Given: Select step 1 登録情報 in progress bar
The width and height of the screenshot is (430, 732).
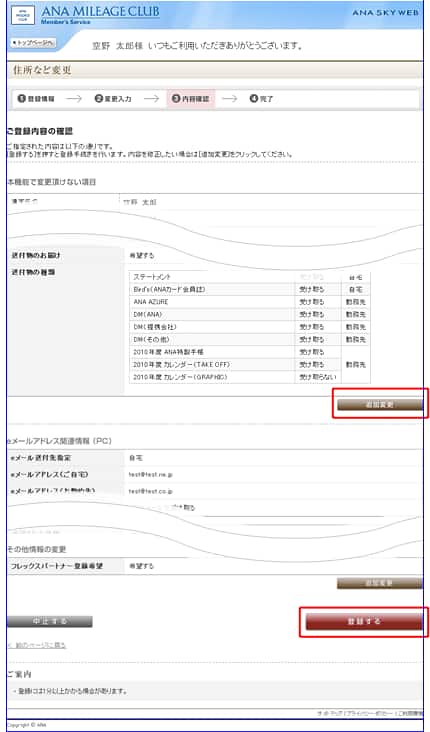Looking at the screenshot, I should tap(36, 99).
